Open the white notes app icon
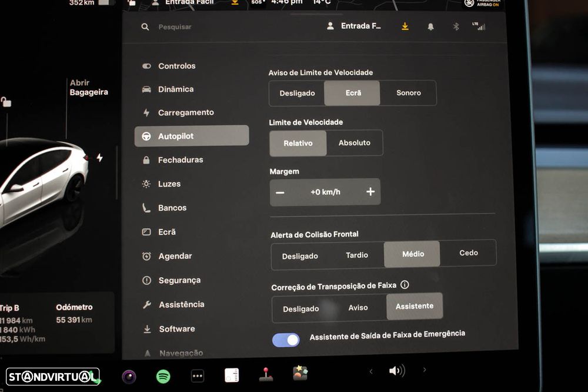588x392 pixels. pos(232,375)
